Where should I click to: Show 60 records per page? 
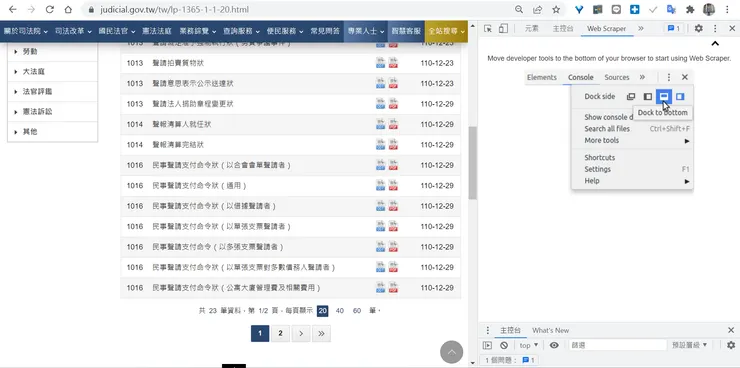tap(357, 310)
